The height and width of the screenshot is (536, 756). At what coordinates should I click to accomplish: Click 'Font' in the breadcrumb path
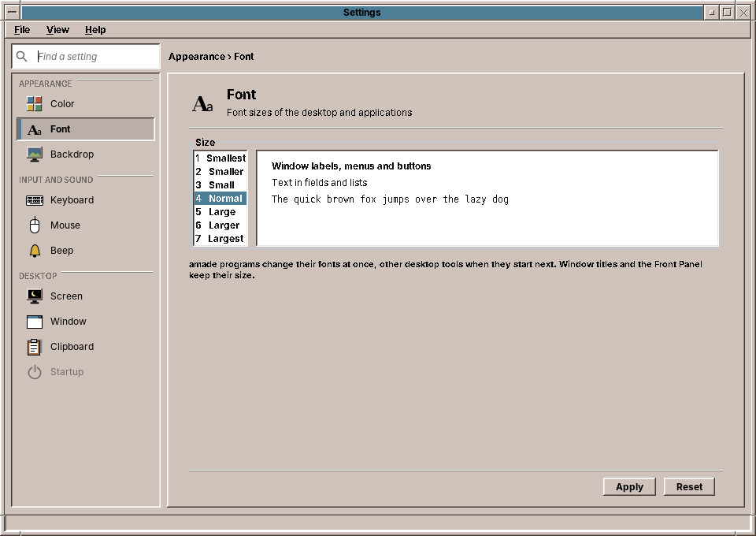[244, 57]
